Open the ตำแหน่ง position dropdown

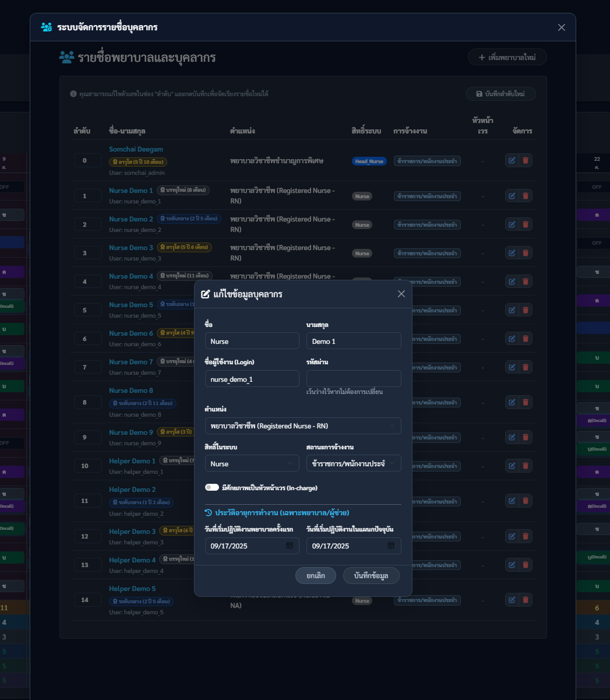303,426
